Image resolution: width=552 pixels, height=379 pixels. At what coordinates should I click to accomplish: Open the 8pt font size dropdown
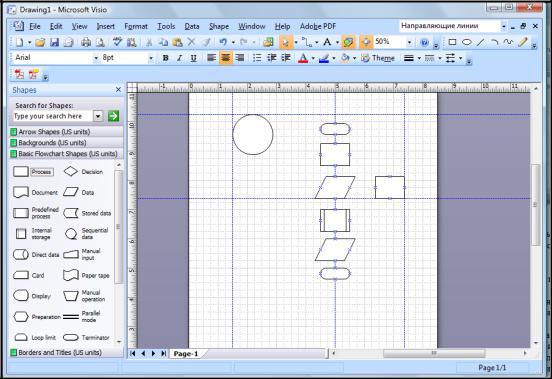151,58
